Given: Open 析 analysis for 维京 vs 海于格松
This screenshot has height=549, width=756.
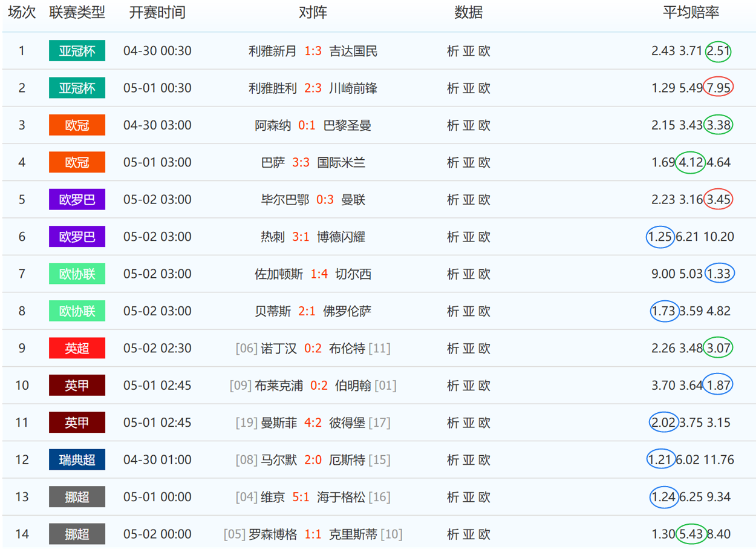Looking at the screenshot, I should pyautogui.click(x=453, y=498).
